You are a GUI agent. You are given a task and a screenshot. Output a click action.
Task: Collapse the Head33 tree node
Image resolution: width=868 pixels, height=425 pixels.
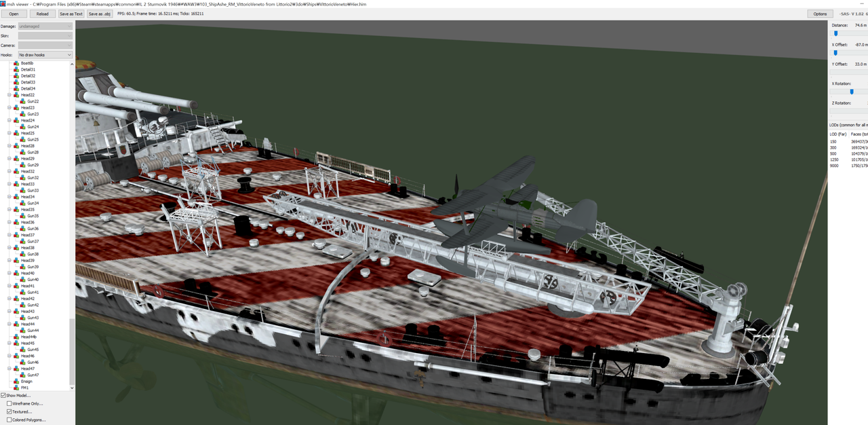click(x=9, y=184)
